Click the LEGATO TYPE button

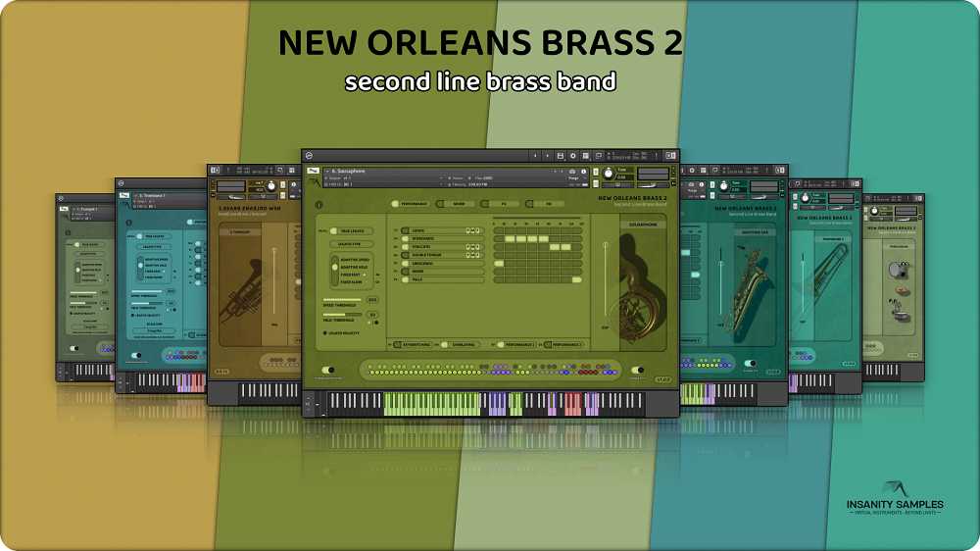(x=351, y=244)
